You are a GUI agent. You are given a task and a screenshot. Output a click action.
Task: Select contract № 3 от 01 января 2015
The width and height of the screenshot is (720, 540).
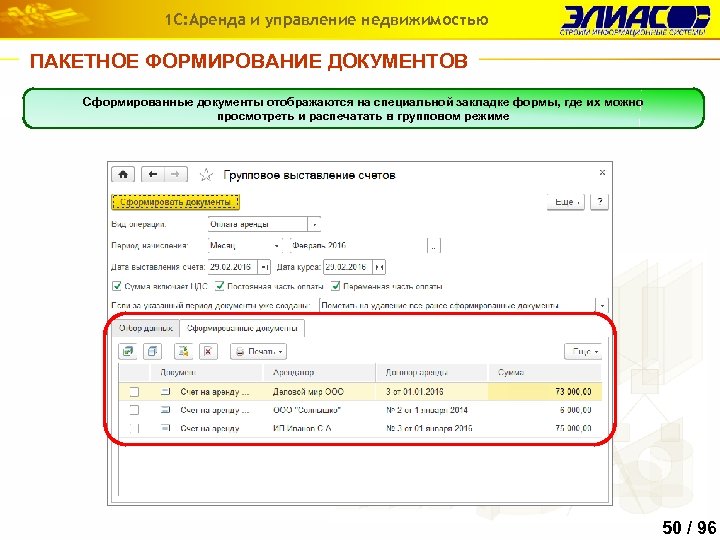(x=431, y=428)
